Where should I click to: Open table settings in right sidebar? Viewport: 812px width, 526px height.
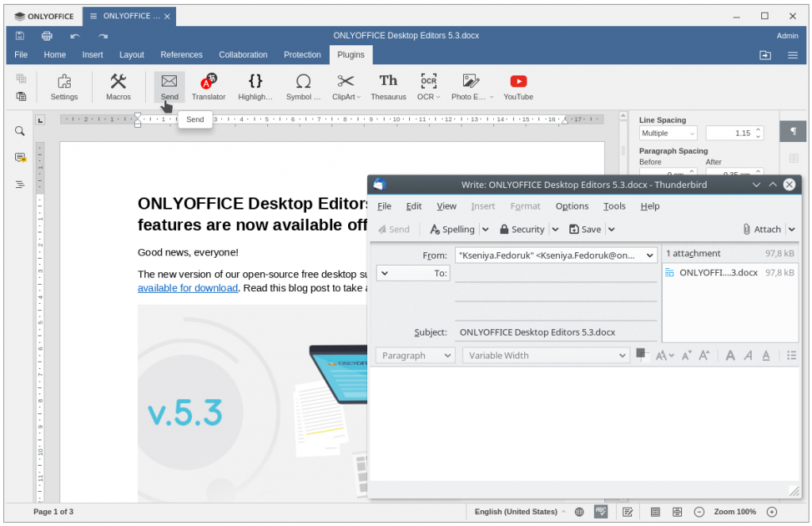click(x=793, y=158)
